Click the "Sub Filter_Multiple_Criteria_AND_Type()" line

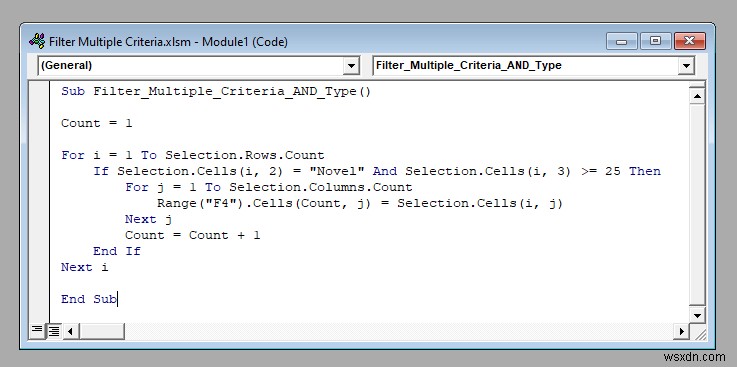pyautogui.click(x=216, y=91)
